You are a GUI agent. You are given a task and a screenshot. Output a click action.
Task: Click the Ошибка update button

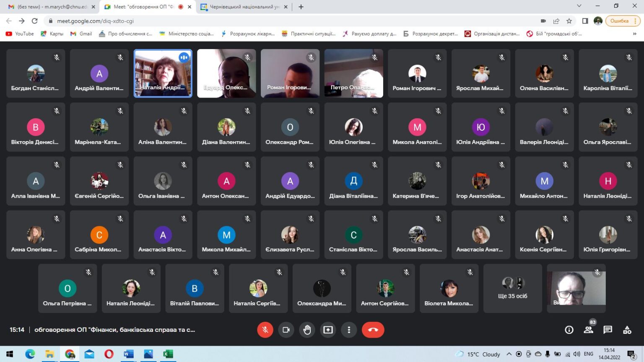(623, 21)
